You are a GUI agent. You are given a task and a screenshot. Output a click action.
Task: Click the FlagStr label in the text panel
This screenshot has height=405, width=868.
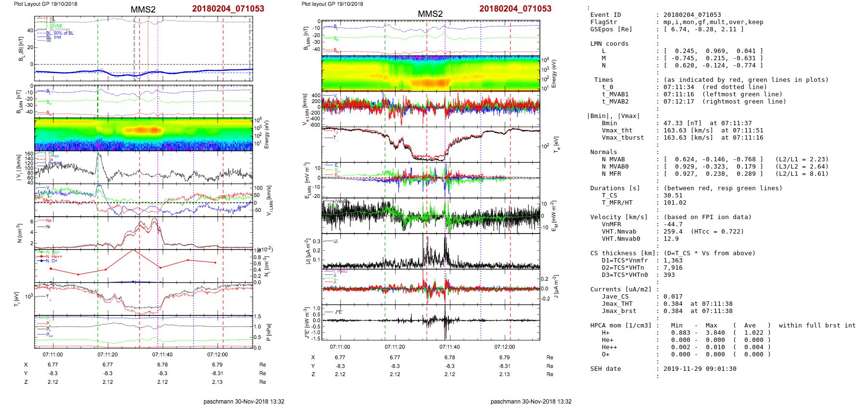[603, 22]
